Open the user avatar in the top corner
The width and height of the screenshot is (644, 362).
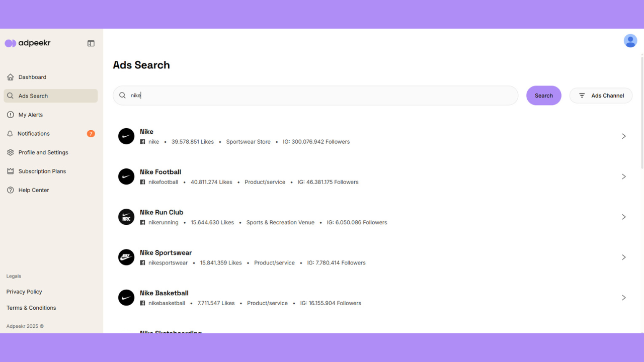coord(630,41)
